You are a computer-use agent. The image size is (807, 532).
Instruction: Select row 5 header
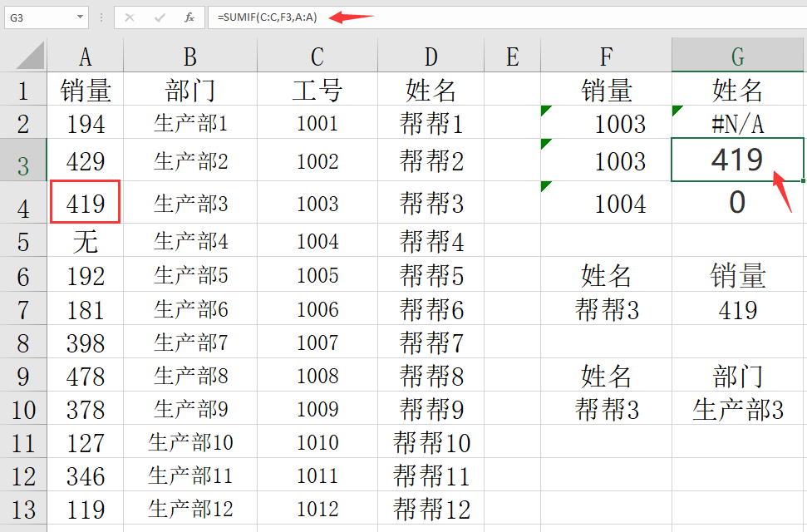click(x=23, y=240)
